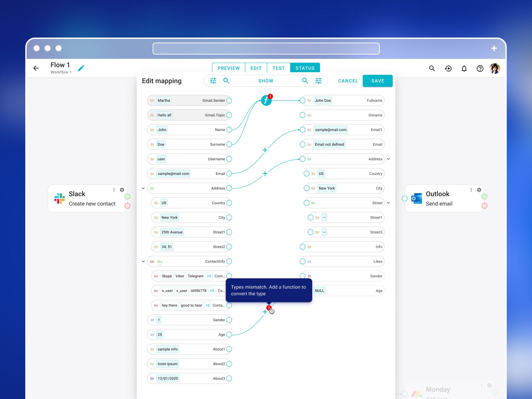532x399 pixels.
Task: Toggle the connector circle beside Email not defined
Action: 303,144
